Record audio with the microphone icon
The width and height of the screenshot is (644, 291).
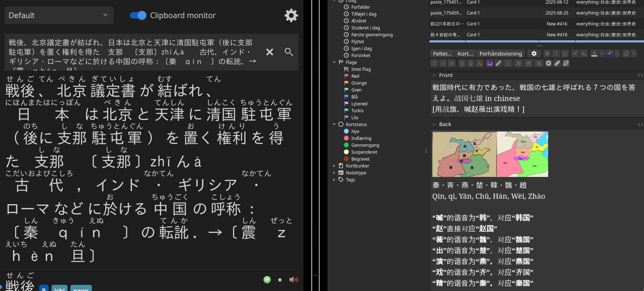(x=470, y=63)
